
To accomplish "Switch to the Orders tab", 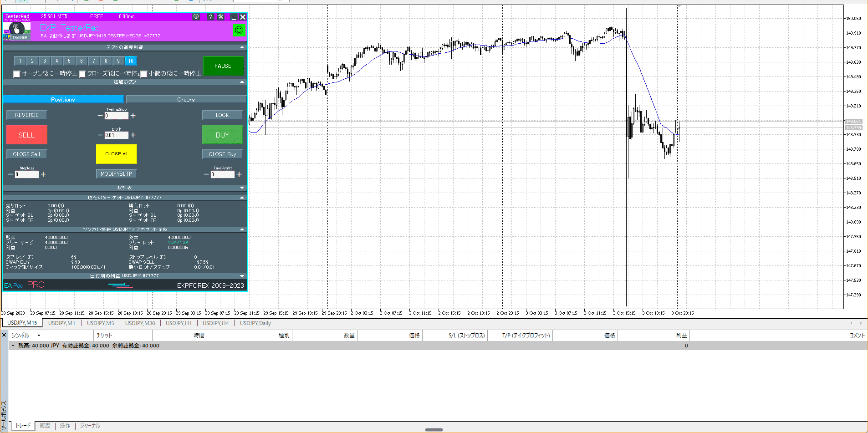I will pyautogui.click(x=186, y=100).
